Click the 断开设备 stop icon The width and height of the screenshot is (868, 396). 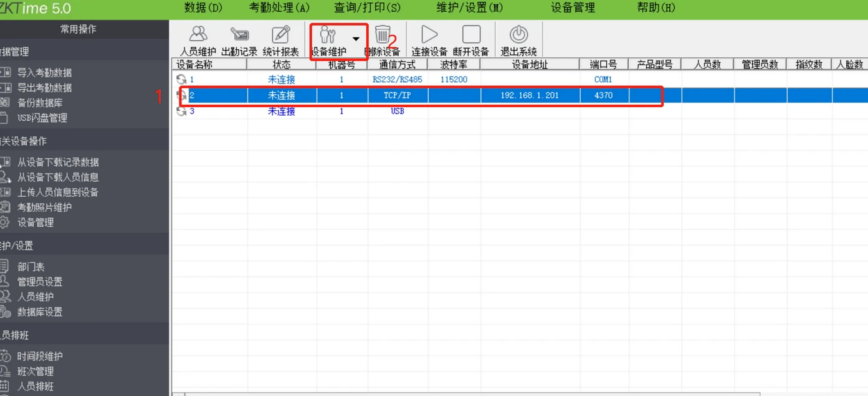(471, 34)
